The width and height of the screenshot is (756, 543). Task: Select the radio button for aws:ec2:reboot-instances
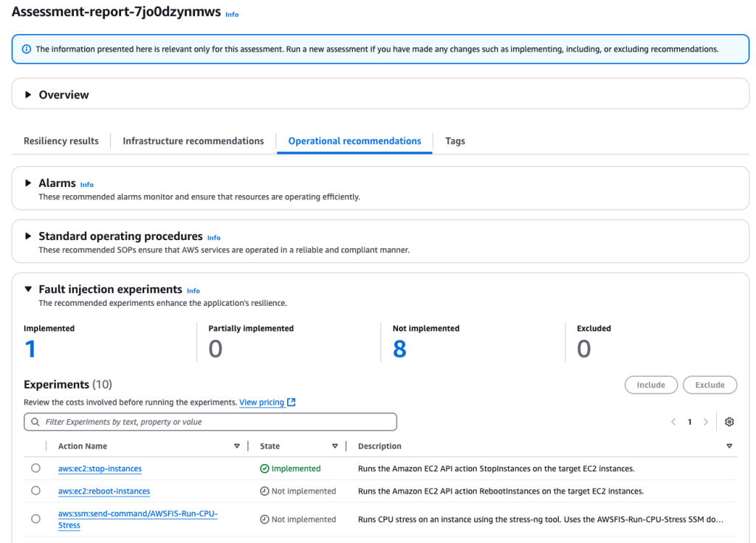point(35,490)
